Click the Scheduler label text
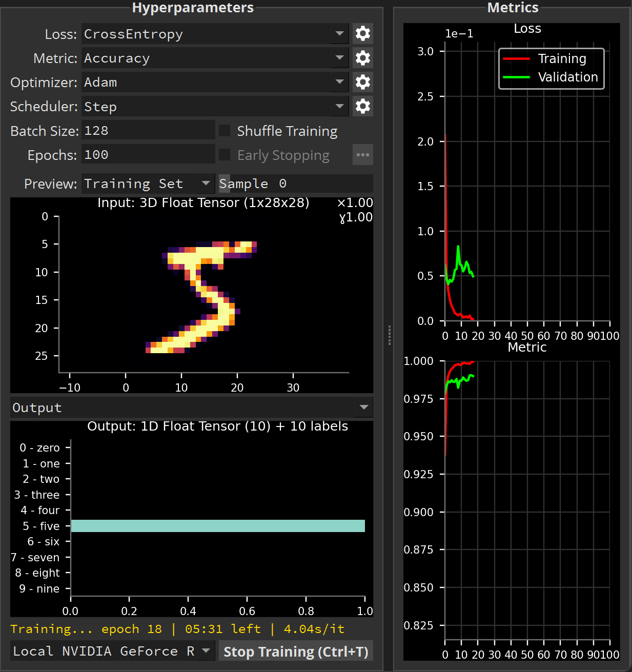 click(44, 106)
